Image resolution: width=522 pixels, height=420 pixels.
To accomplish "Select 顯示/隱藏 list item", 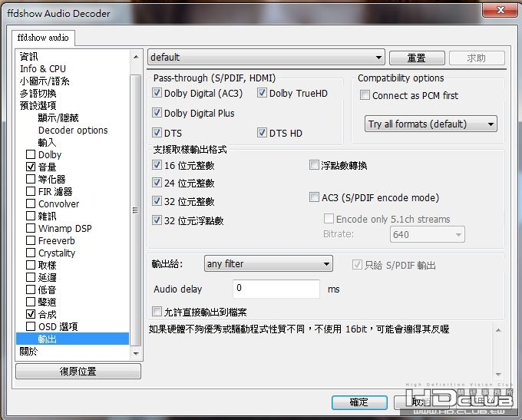I will point(58,117).
